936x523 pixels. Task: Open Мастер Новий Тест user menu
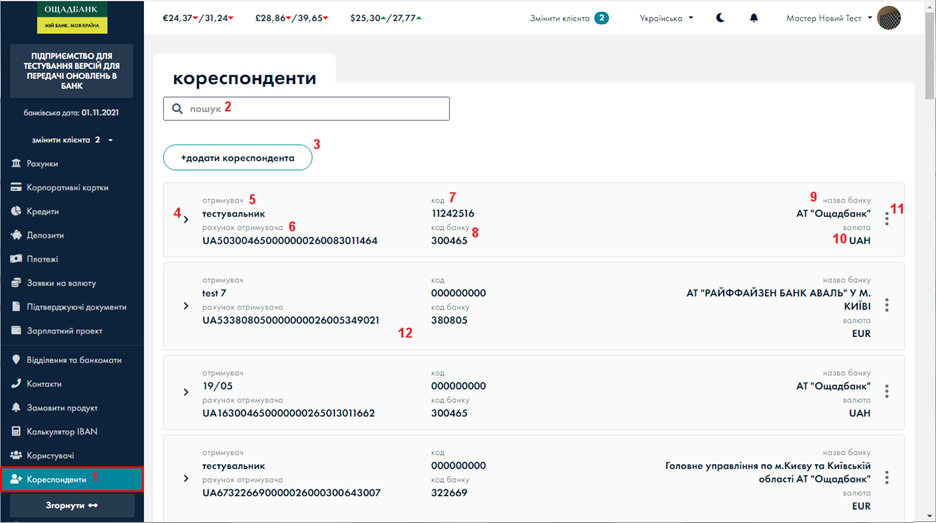point(829,18)
